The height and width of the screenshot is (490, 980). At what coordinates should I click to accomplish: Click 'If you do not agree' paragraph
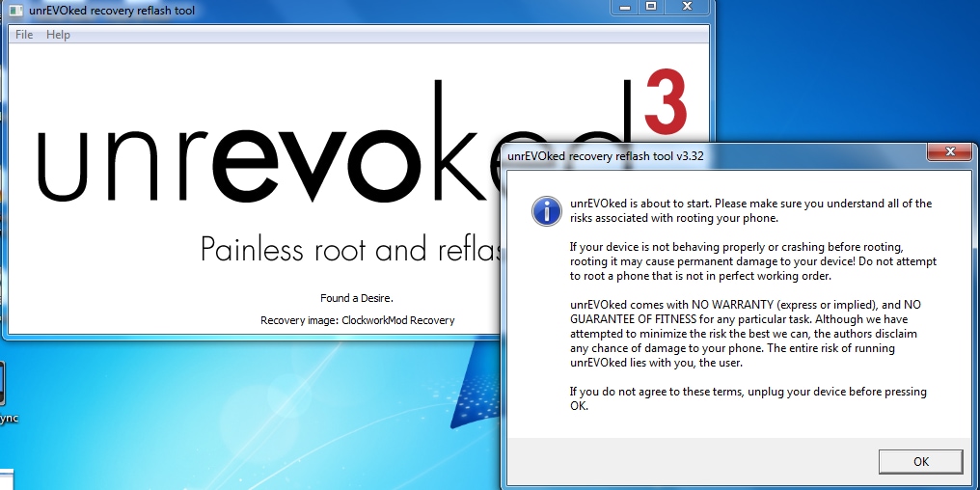tap(749, 398)
